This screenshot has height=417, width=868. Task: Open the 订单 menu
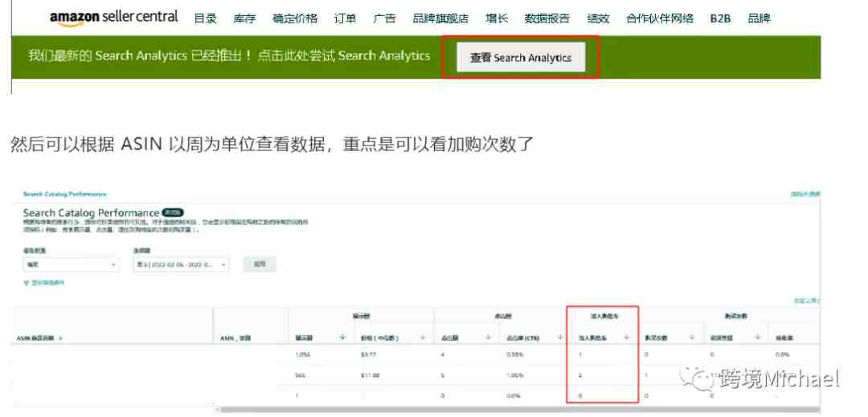click(346, 18)
